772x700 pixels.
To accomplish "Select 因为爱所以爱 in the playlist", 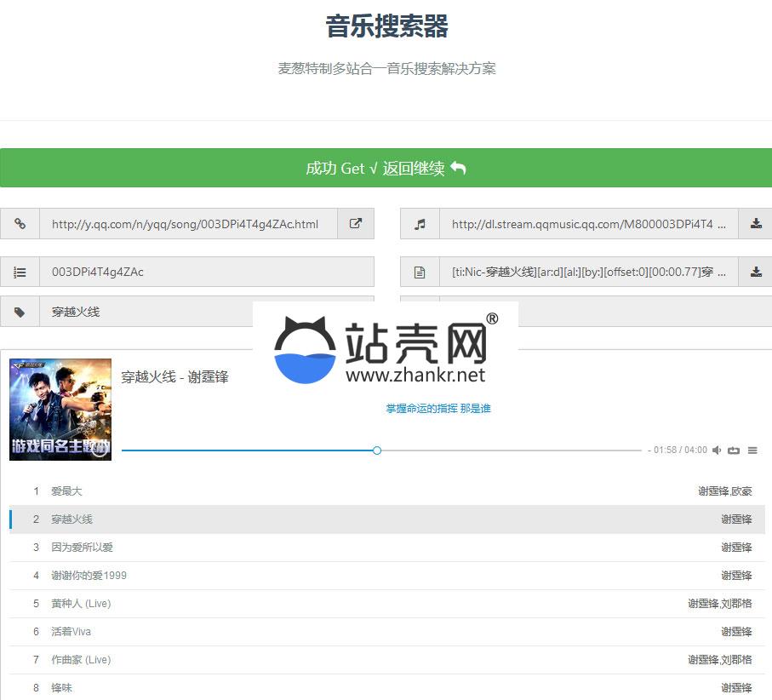I will coord(82,548).
